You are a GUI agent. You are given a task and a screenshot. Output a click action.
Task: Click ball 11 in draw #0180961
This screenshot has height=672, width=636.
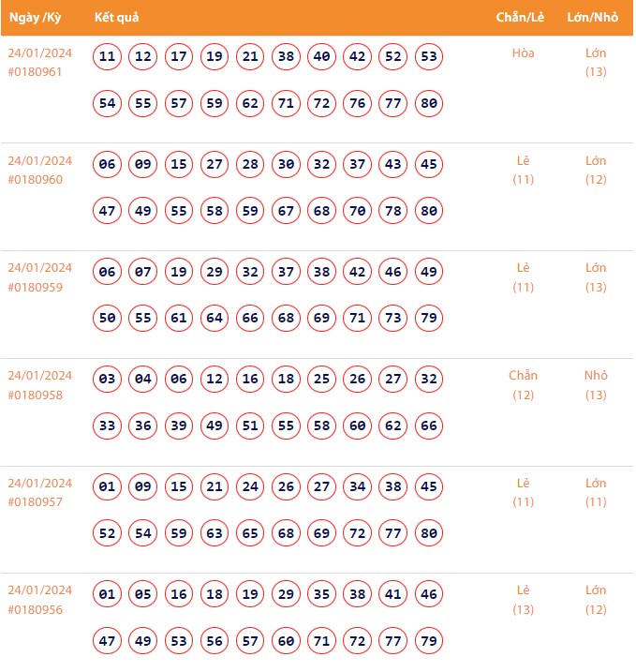108,56
